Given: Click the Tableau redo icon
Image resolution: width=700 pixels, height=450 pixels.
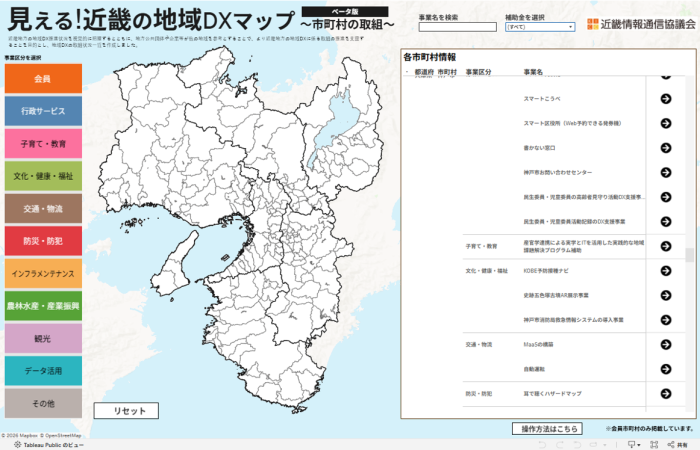Looking at the screenshot, I should coord(560,445).
